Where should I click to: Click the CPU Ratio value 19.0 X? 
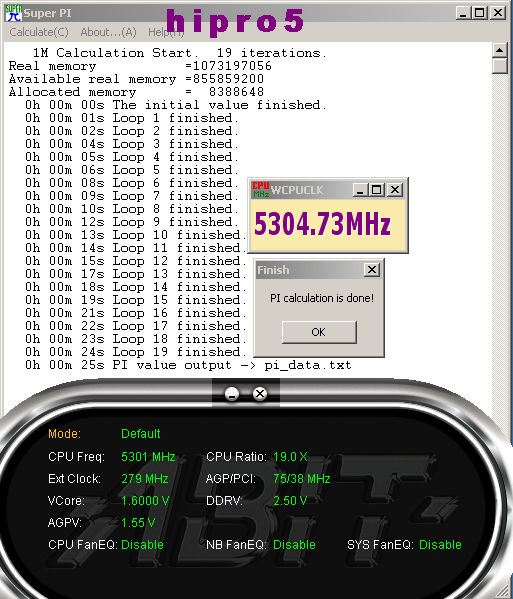[x=290, y=457]
